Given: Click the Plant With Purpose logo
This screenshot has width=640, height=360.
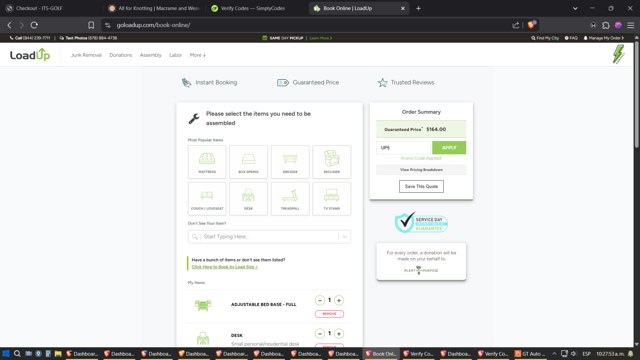Looking at the screenshot, I should tap(421, 270).
